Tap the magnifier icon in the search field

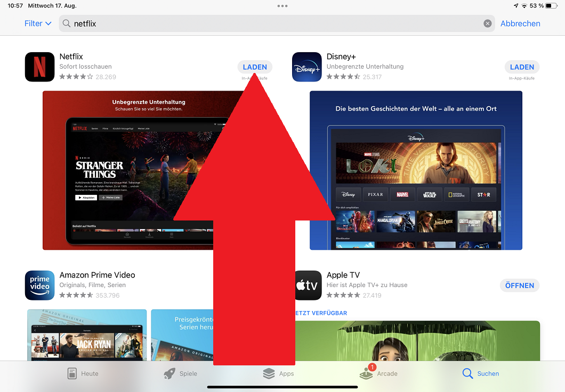(66, 23)
